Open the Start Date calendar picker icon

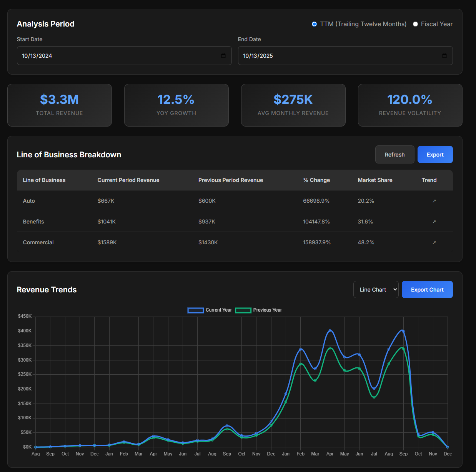pyautogui.click(x=223, y=56)
